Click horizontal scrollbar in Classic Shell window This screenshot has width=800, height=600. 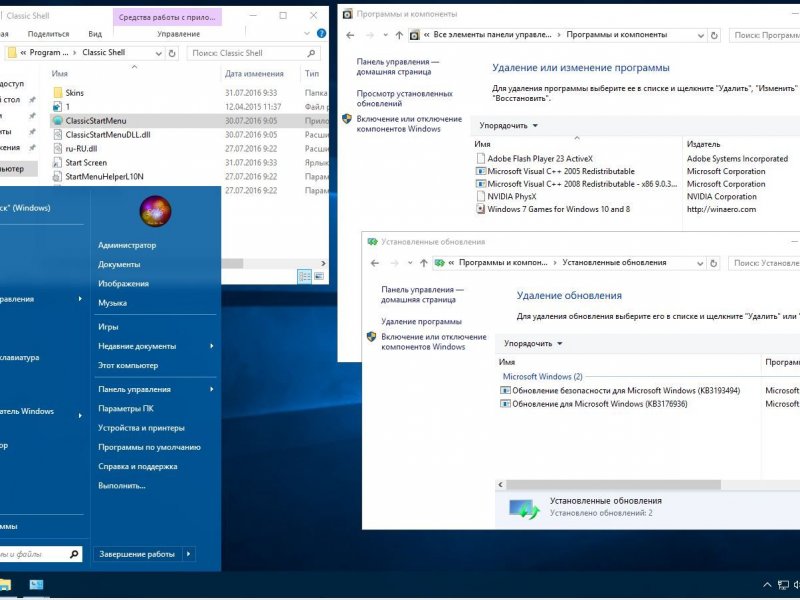232,263
